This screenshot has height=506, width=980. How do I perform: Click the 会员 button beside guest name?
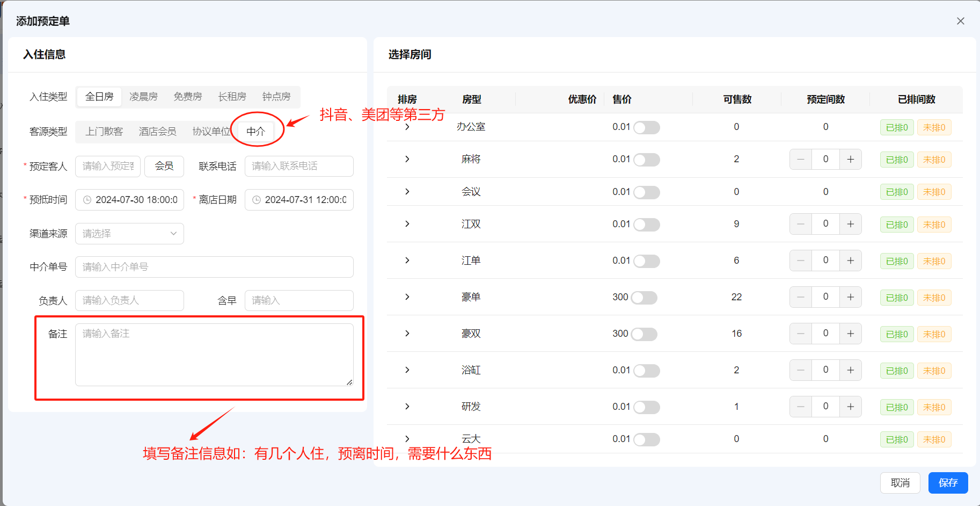coord(164,167)
